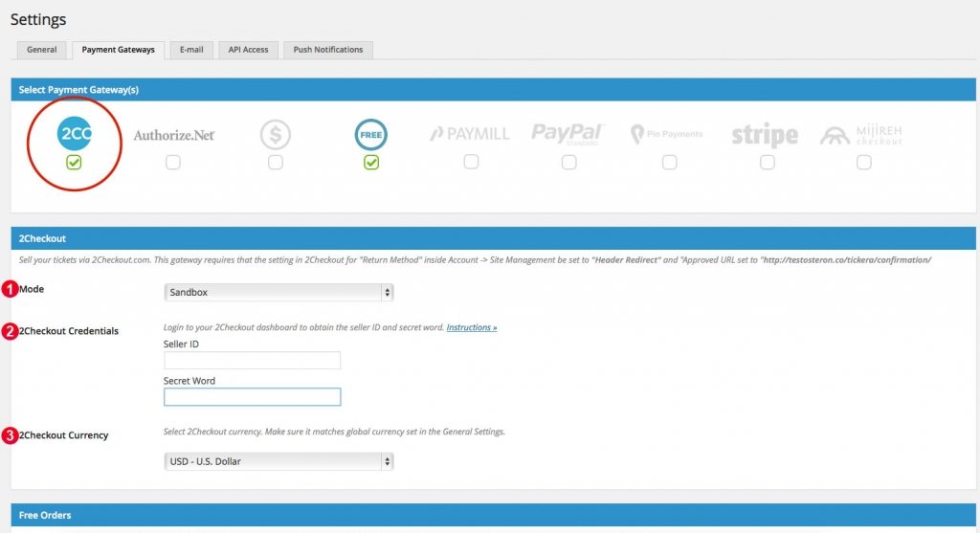Click the Settings page title
The height and width of the screenshot is (533, 980).
click(x=38, y=19)
